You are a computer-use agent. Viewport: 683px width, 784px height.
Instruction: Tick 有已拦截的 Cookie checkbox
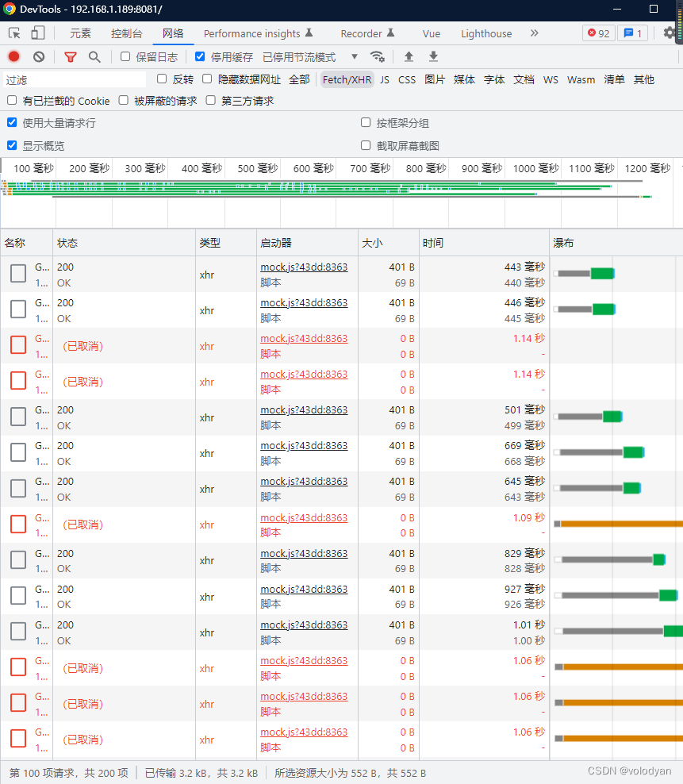coord(12,101)
